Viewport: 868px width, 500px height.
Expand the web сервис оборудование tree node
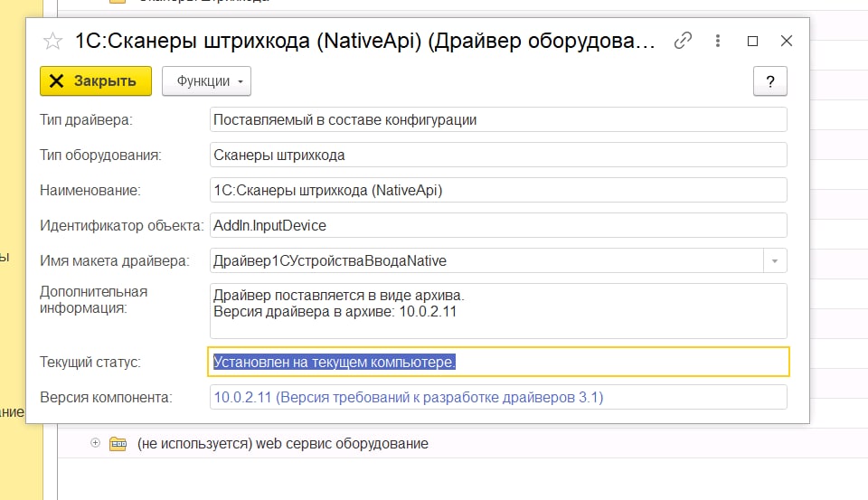point(95,444)
